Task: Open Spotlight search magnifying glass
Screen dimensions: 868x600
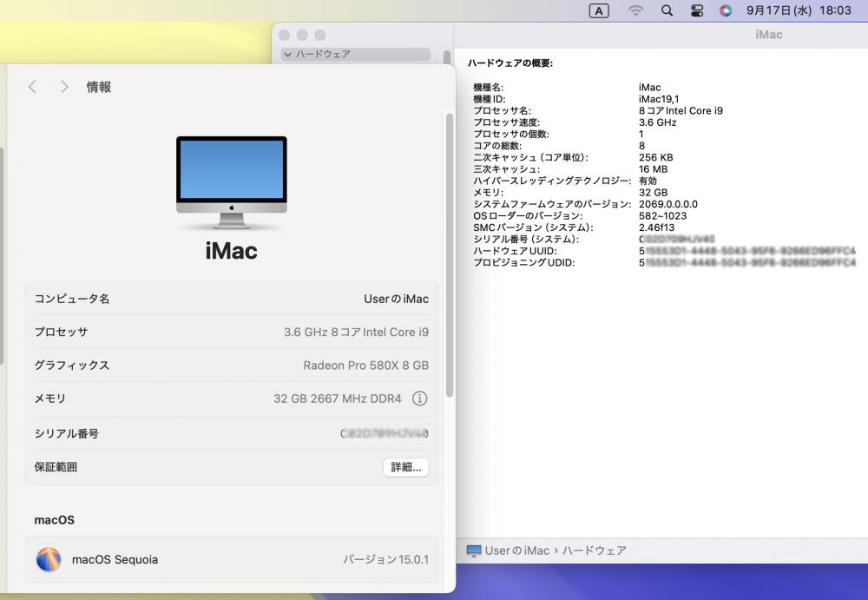Action: pyautogui.click(x=667, y=10)
